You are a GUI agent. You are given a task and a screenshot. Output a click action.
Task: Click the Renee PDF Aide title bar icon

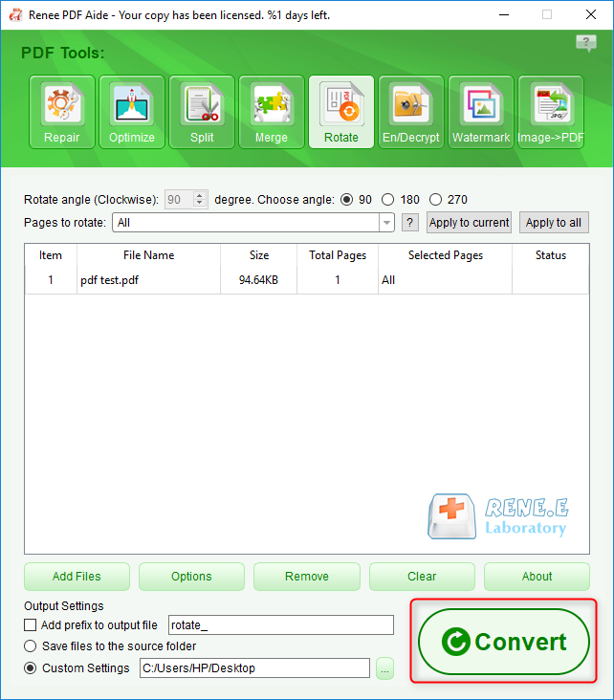(16, 15)
